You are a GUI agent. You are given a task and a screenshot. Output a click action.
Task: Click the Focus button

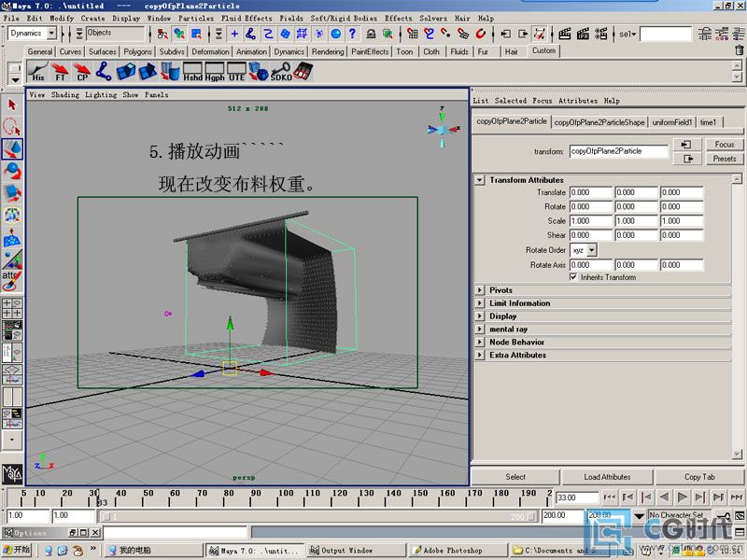click(725, 145)
